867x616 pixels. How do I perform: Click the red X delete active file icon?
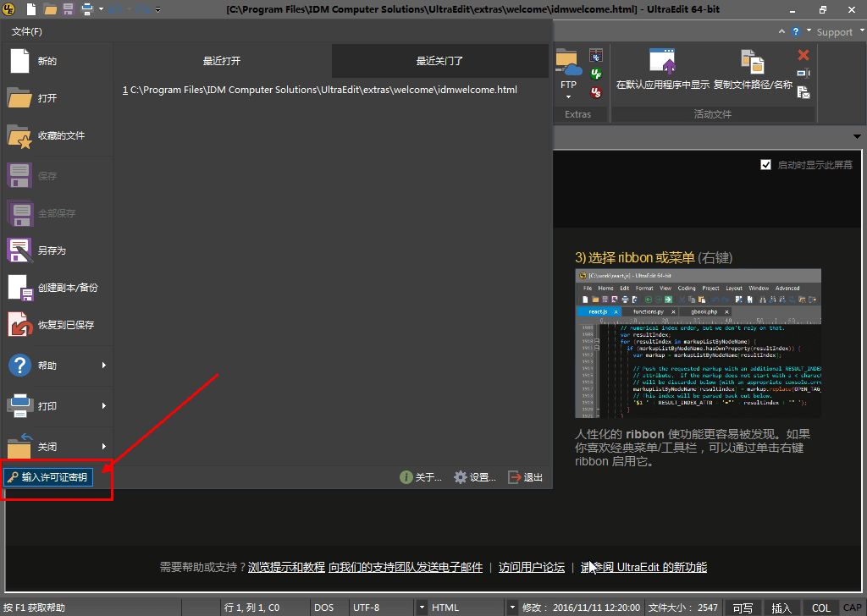tap(803, 55)
